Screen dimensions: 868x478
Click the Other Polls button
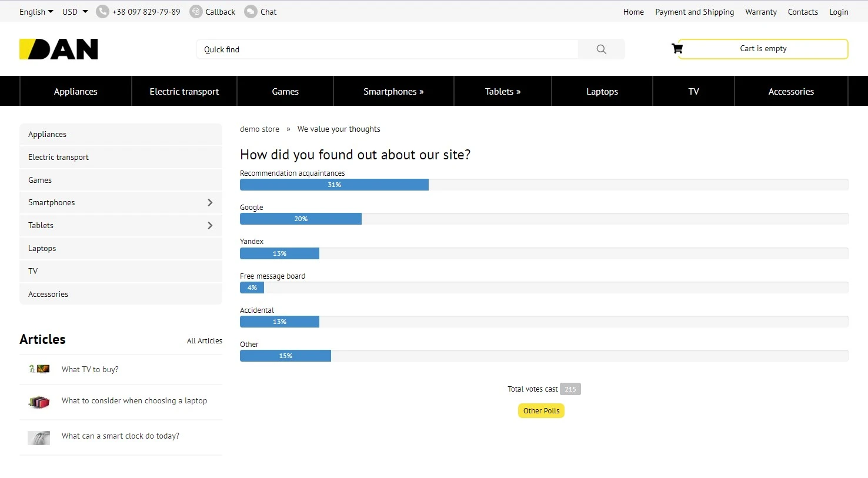coord(541,410)
